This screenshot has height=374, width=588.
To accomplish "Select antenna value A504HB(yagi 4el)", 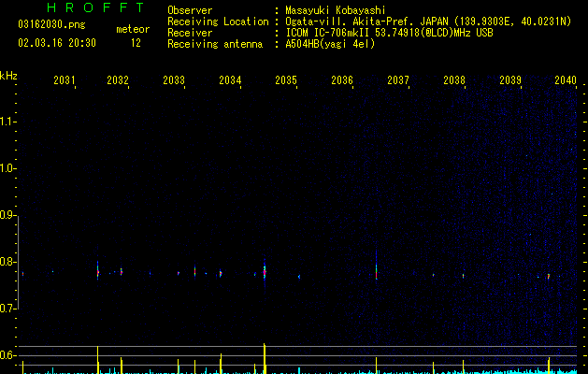I will pyautogui.click(x=330, y=44).
